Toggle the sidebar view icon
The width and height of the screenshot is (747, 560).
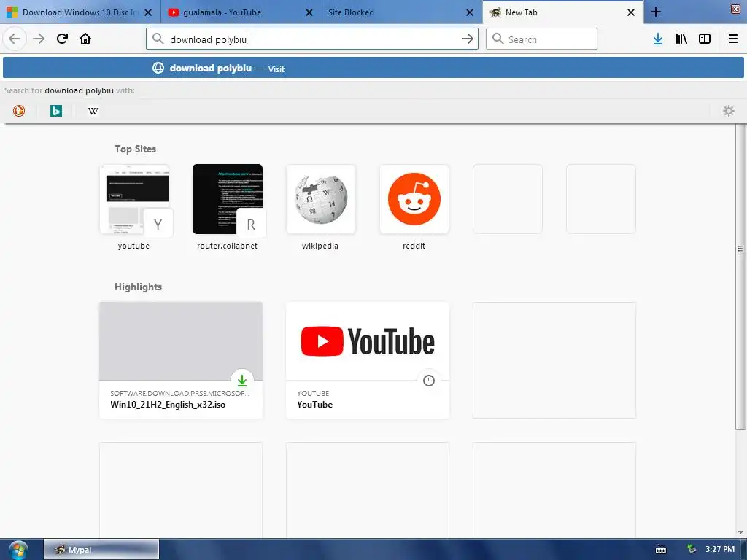(705, 39)
